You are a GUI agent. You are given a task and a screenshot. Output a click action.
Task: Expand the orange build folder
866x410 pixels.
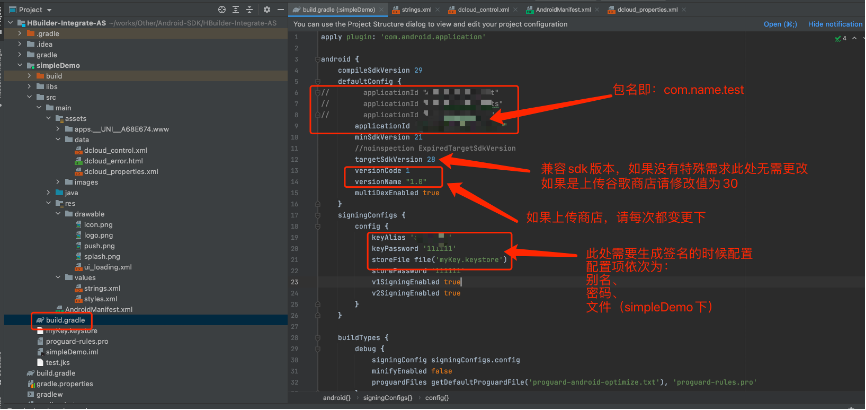coord(29,76)
